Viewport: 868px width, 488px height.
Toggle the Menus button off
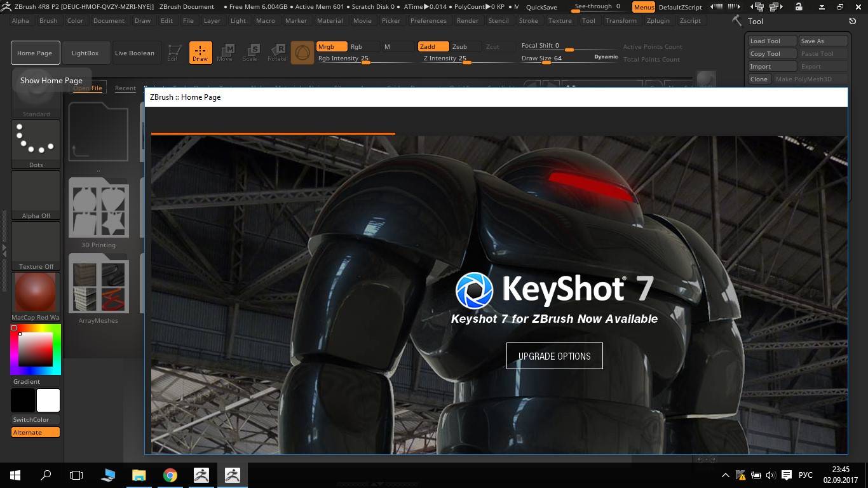pyautogui.click(x=643, y=7)
